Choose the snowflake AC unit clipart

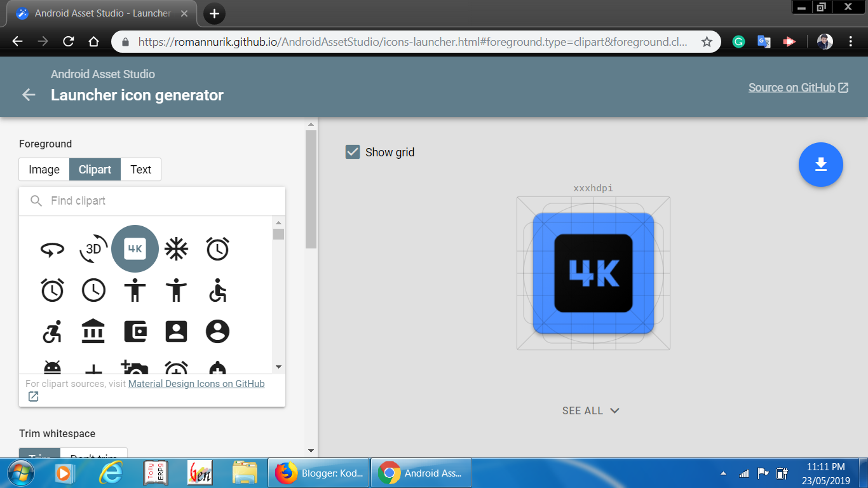[x=176, y=248]
